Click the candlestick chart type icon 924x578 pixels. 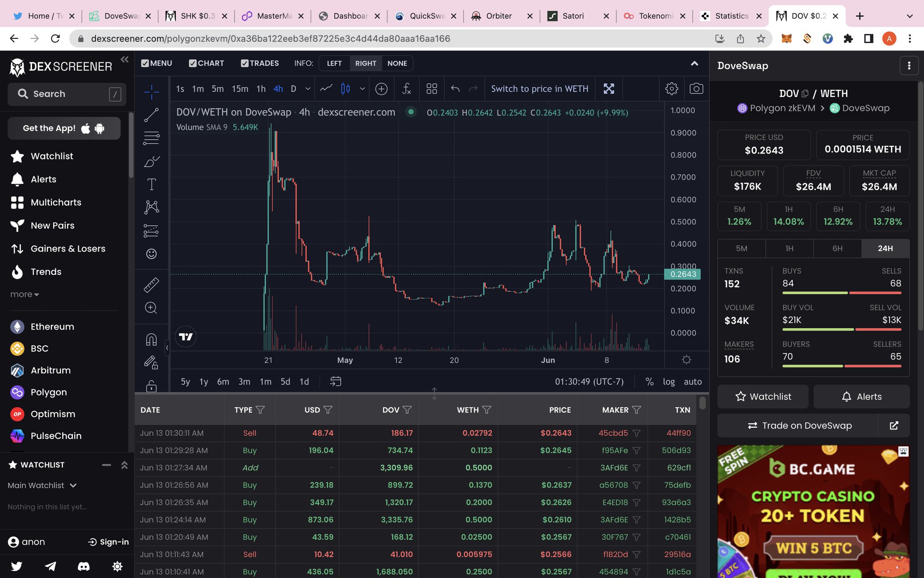(345, 89)
